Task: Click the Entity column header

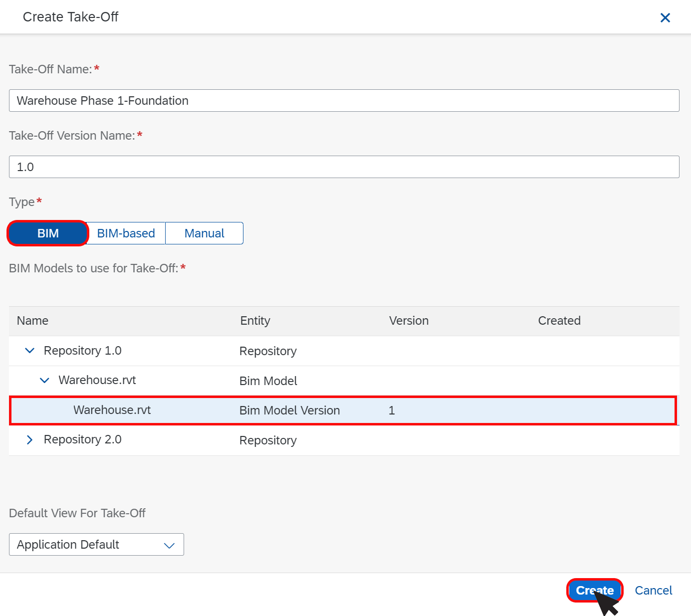Action: (255, 321)
